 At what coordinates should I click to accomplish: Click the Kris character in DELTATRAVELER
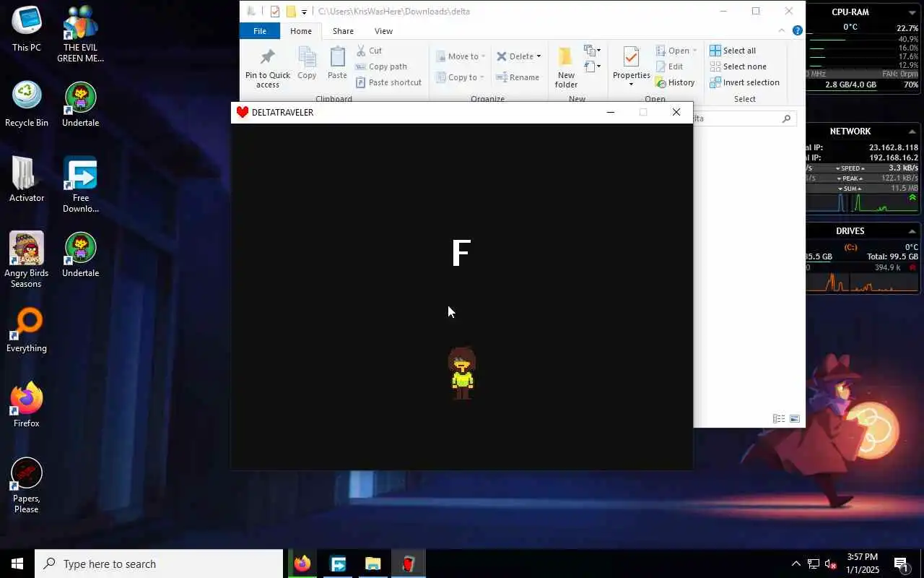tap(462, 373)
